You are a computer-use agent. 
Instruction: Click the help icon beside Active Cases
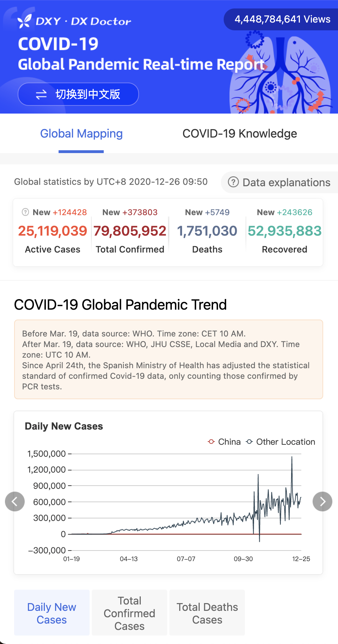pyautogui.click(x=25, y=212)
